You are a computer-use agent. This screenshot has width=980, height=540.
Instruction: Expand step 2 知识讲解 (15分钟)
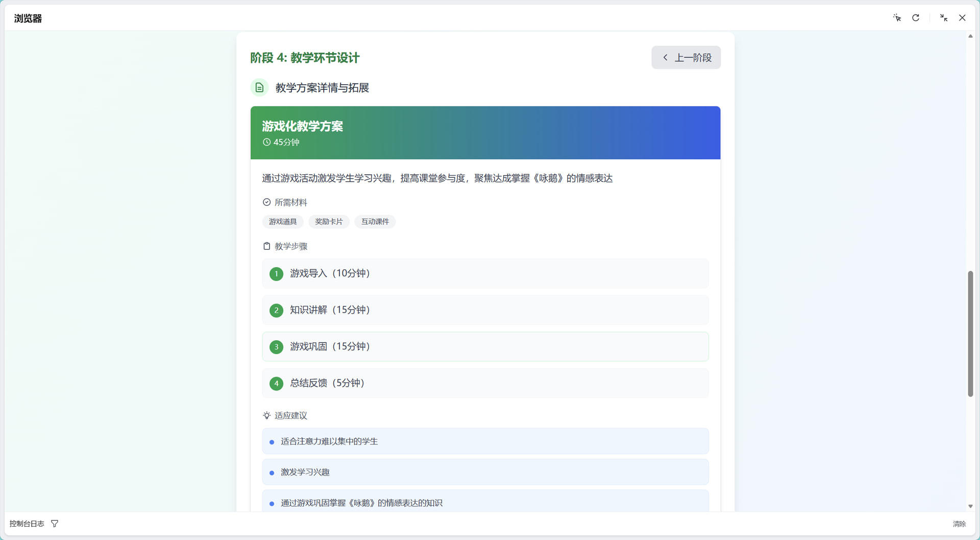[485, 310]
